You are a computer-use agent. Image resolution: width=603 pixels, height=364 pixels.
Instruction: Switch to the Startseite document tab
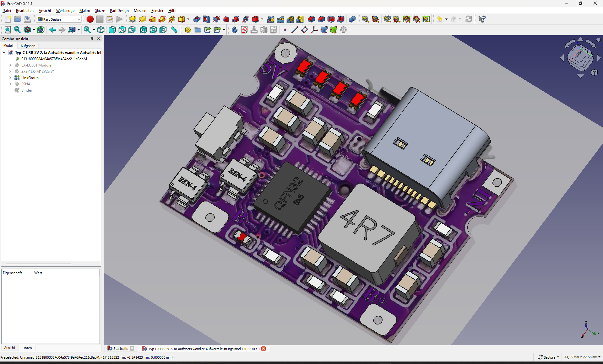tap(121, 348)
